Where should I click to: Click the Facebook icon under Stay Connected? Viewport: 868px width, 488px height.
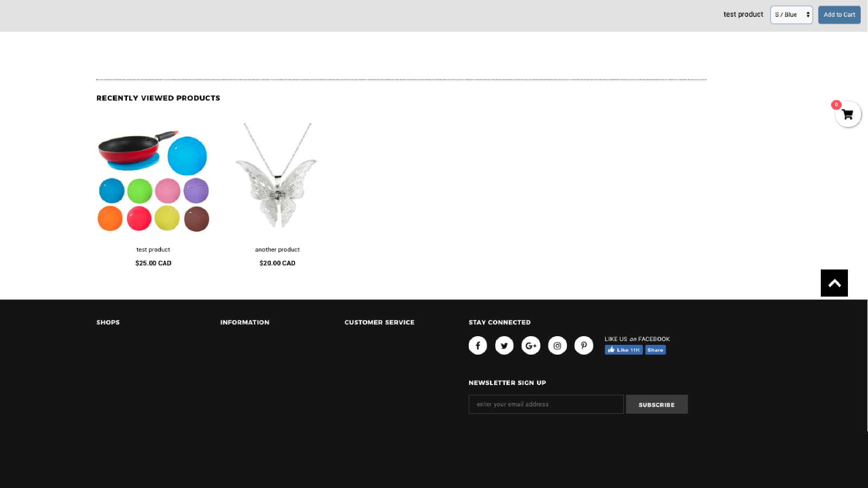tap(477, 345)
